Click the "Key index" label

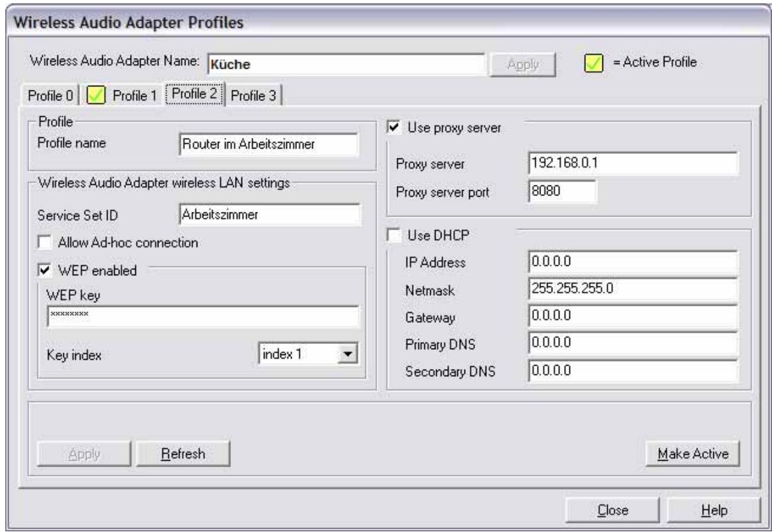point(74,355)
